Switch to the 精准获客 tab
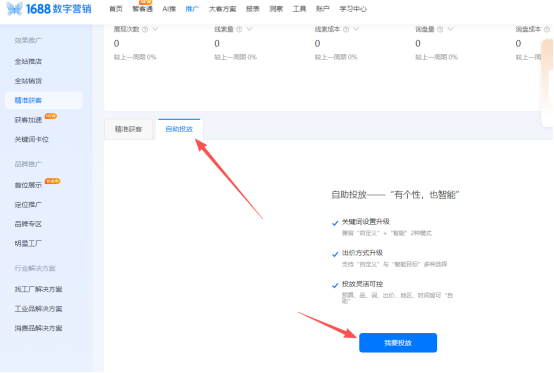This screenshot has width=554, height=373. [128, 129]
